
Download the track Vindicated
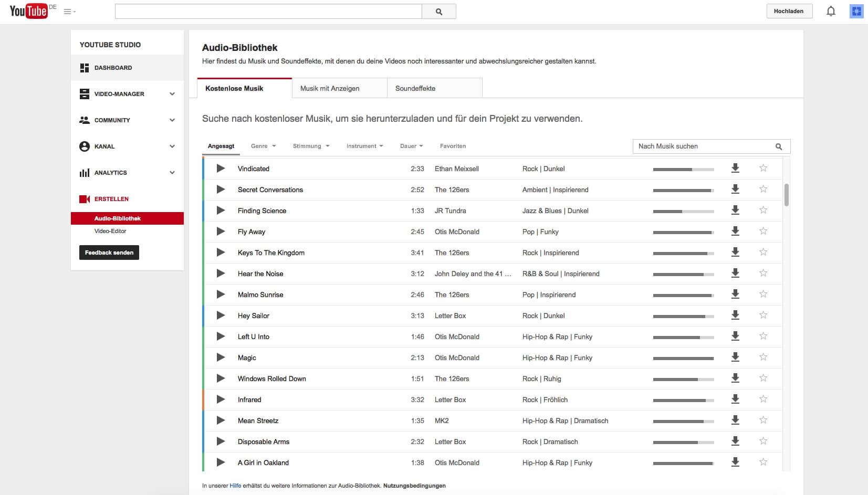coord(735,168)
